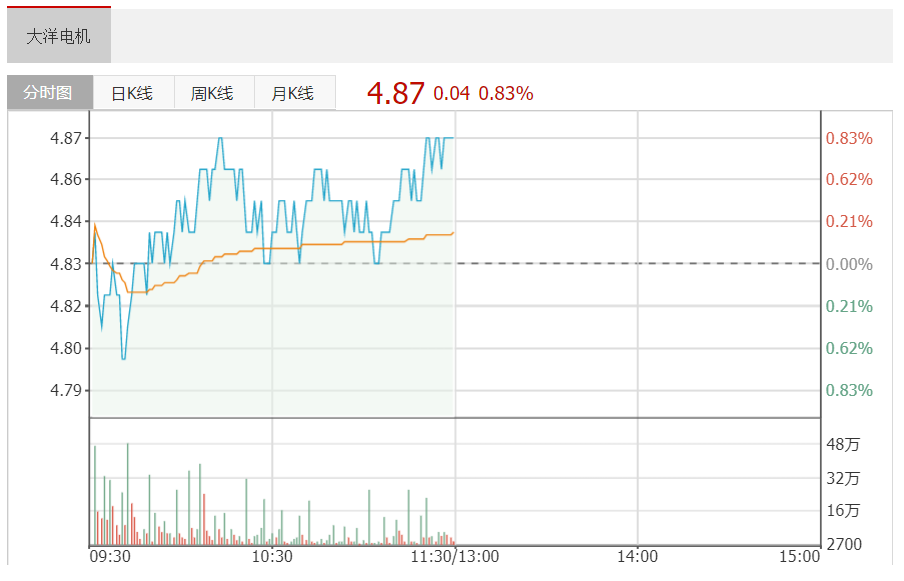
Task: Click the tallest green volume bar
Action: [x=128, y=494]
